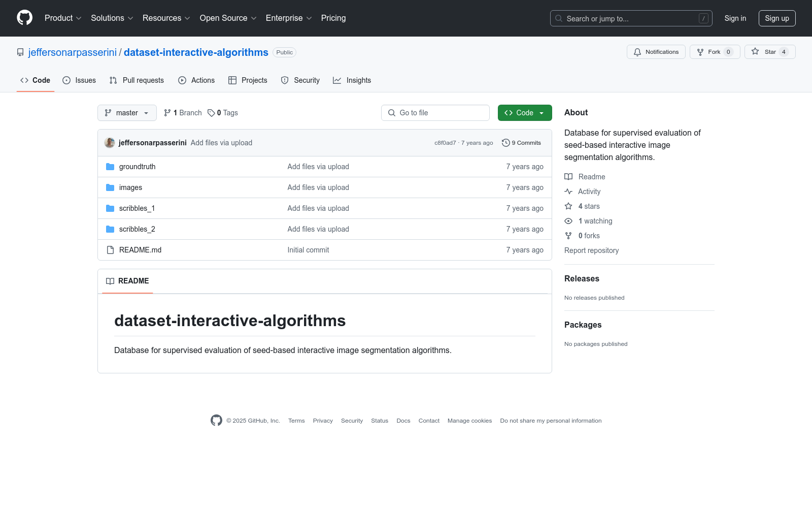View the 9 Commits history
812x508 pixels.
pyautogui.click(x=522, y=143)
